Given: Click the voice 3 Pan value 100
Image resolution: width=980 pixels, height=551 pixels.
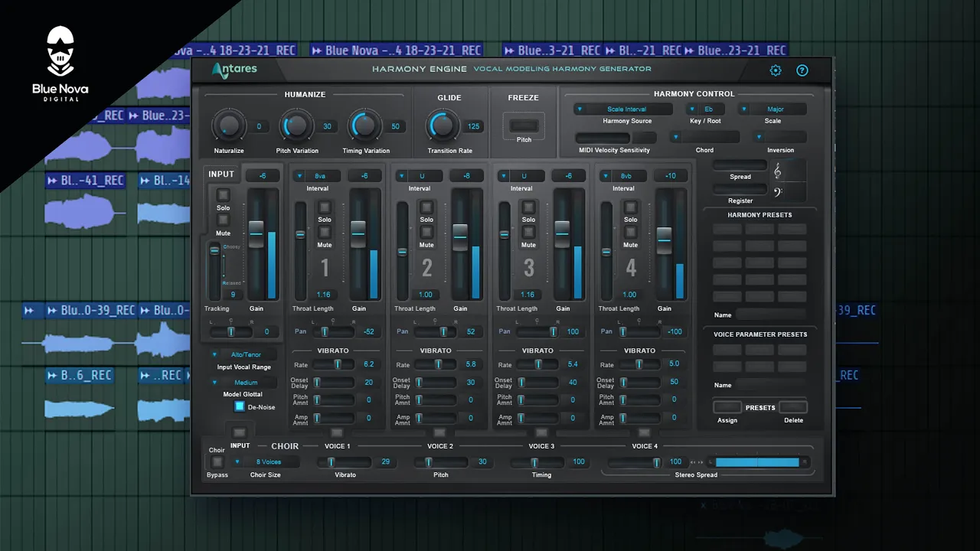Looking at the screenshot, I should click(572, 332).
